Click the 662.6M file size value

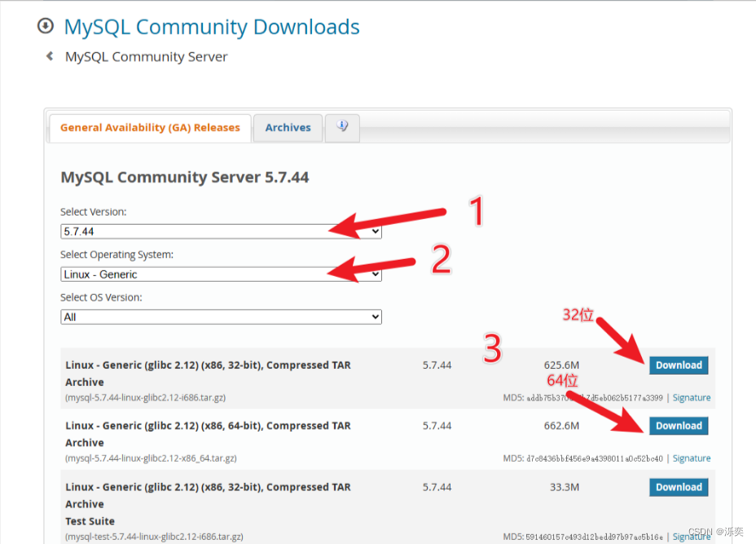point(561,426)
